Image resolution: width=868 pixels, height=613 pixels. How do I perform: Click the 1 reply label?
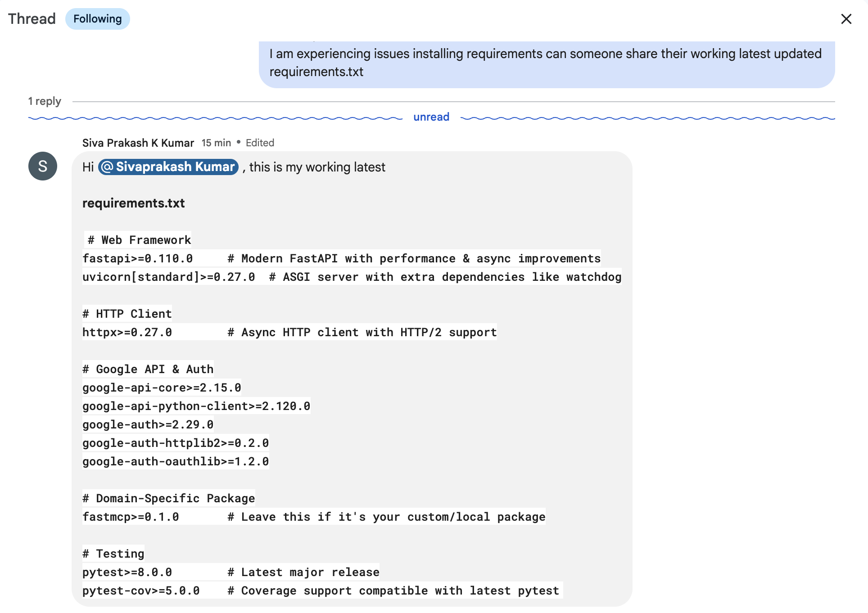click(45, 101)
